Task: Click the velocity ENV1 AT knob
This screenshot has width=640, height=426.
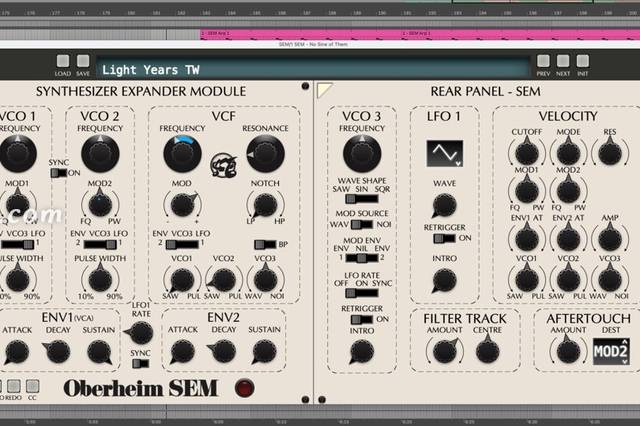Action: tap(527, 238)
